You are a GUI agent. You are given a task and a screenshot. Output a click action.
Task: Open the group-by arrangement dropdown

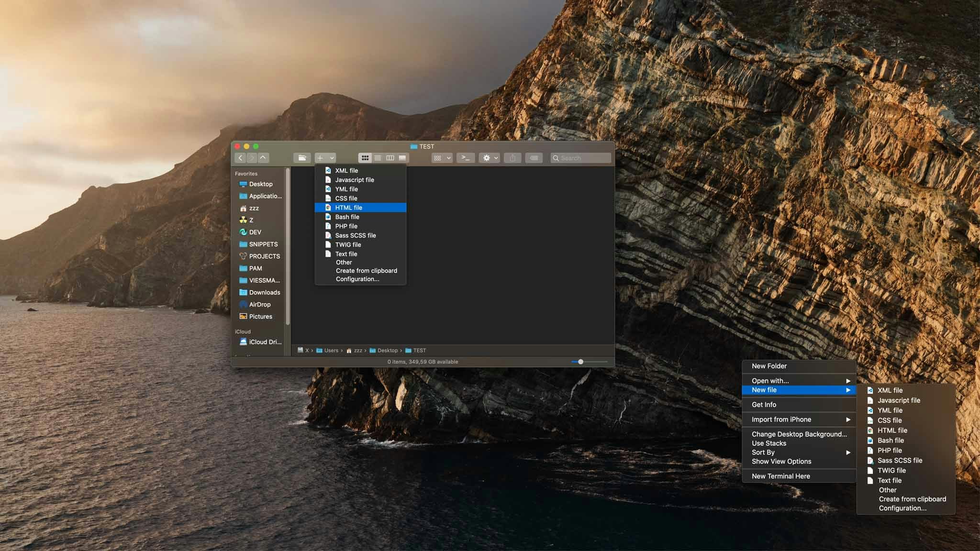coord(442,158)
